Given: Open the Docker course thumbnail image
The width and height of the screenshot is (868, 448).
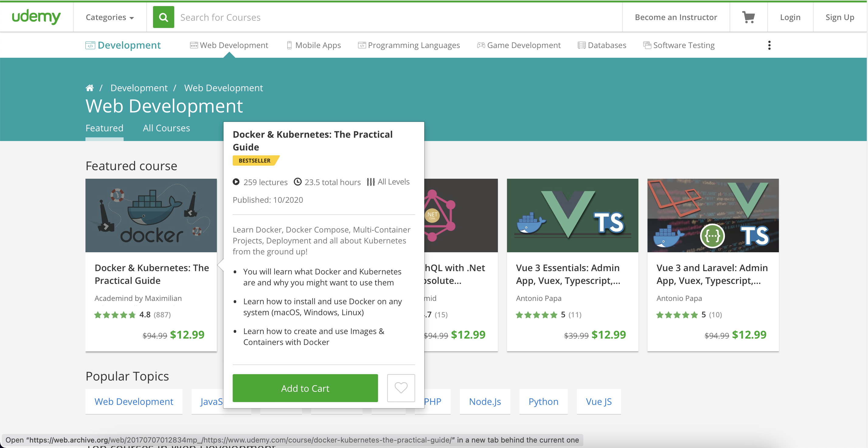Looking at the screenshot, I should pyautogui.click(x=151, y=215).
